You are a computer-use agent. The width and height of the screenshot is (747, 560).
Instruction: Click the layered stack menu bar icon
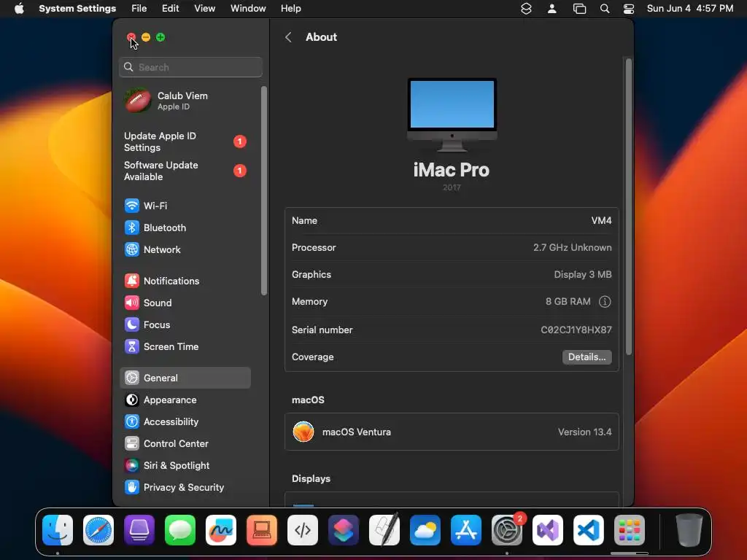526,9
